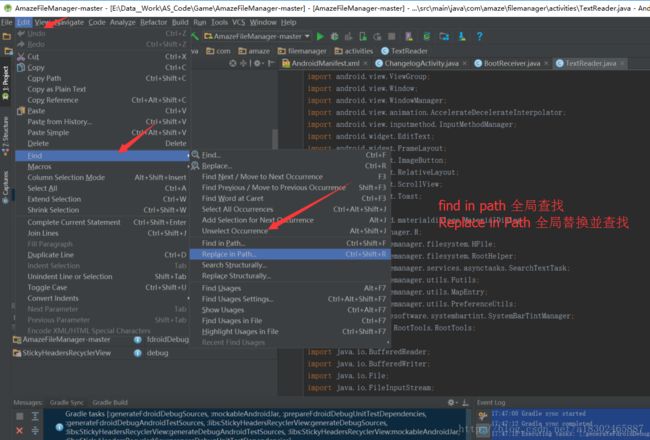
Task: Choose Replace in Path... from submenu
Action: point(289,254)
